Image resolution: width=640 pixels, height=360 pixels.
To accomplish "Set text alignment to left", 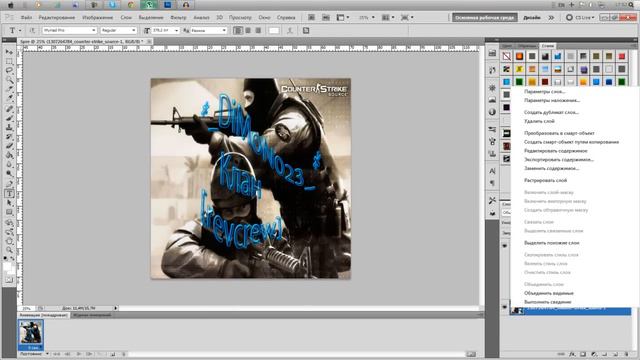I will click(238, 31).
